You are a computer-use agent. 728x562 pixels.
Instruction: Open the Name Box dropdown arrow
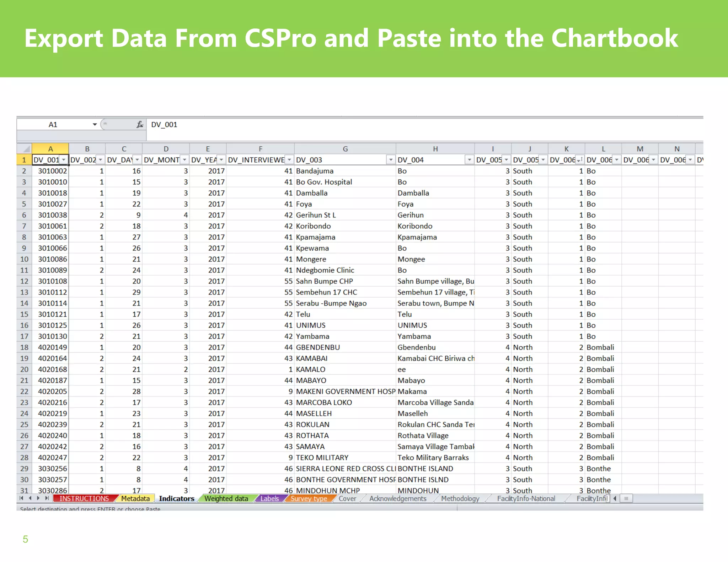95,124
